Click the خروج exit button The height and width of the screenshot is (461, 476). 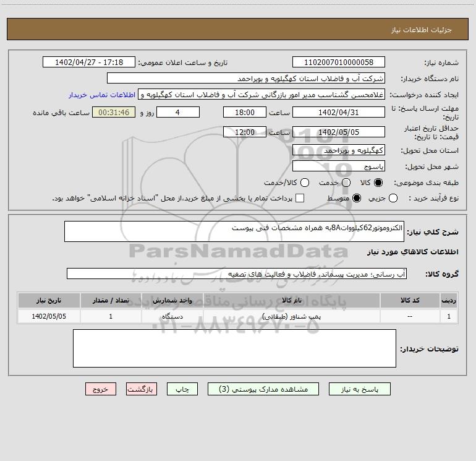pyautogui.click(x=101, y=389)
